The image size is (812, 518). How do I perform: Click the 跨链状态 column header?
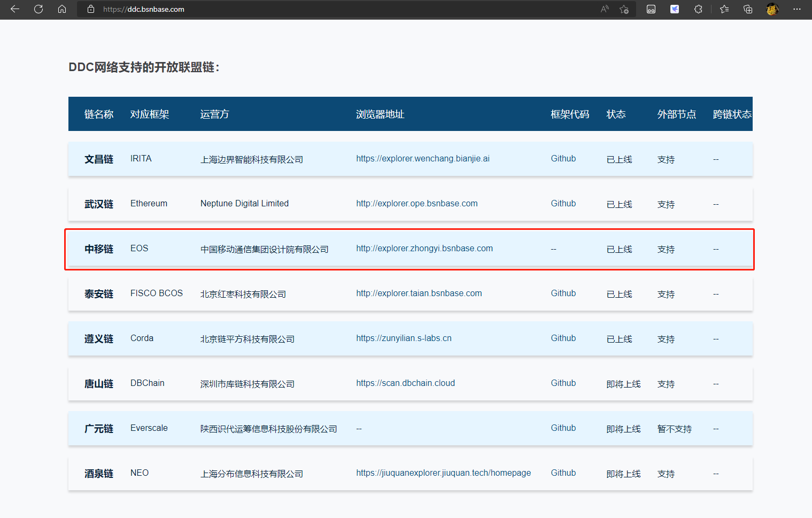[732, 114]
